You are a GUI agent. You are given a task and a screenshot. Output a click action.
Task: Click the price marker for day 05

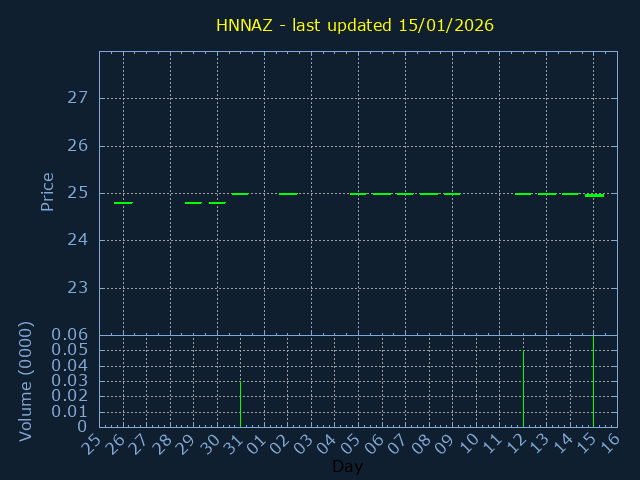pyautogui.click(x=358, y=194)
